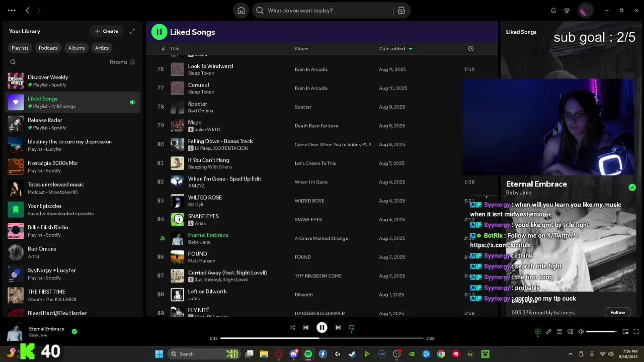644x362 pixels.
Task: Open Steam from taskbar
Action: click(x=352, y=354)
